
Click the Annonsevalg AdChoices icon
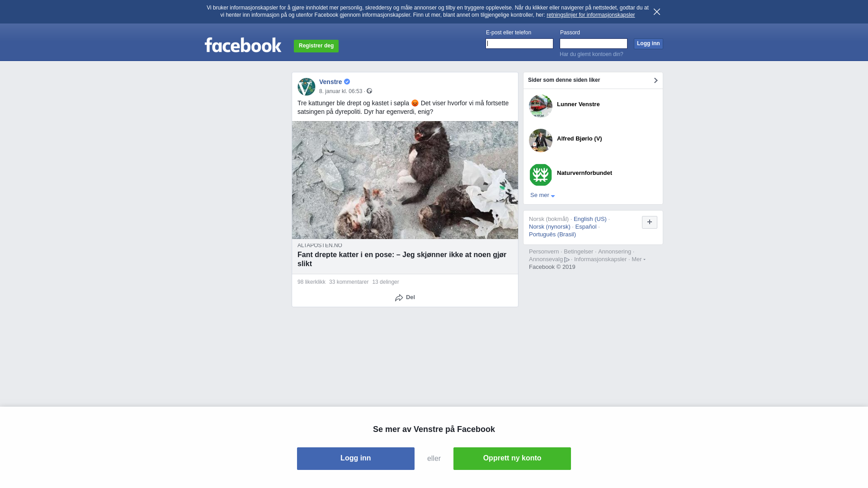567,260
